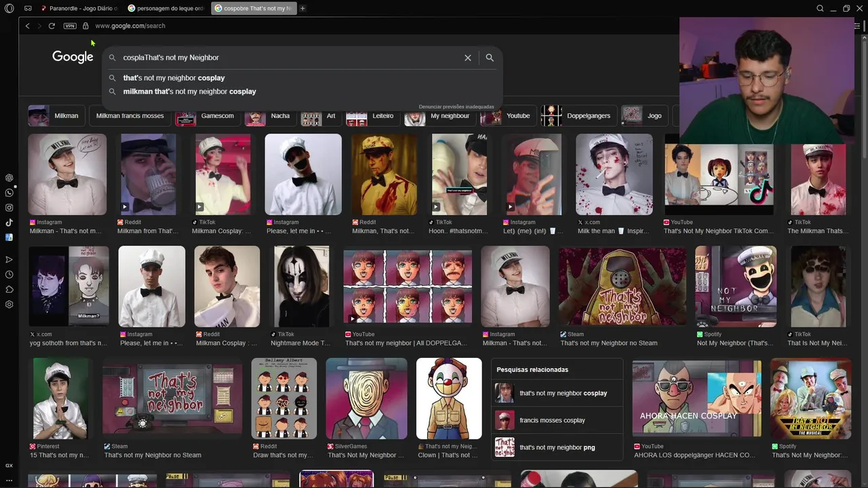Viewport: 868px width, 488px height.
Task: Open TikTok "Nightmare Mode T..." image
Action: point(301,287)
